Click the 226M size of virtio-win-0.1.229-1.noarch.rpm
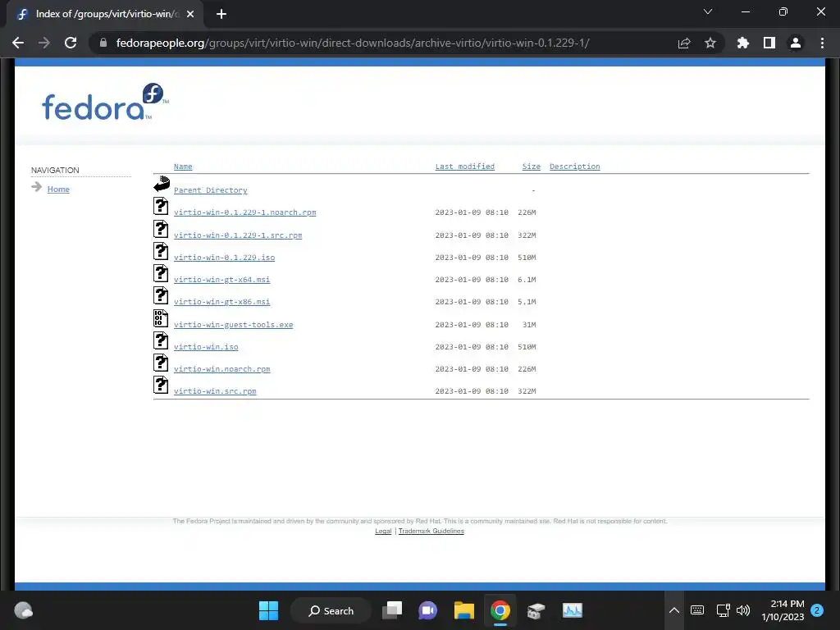 (527, 212)
